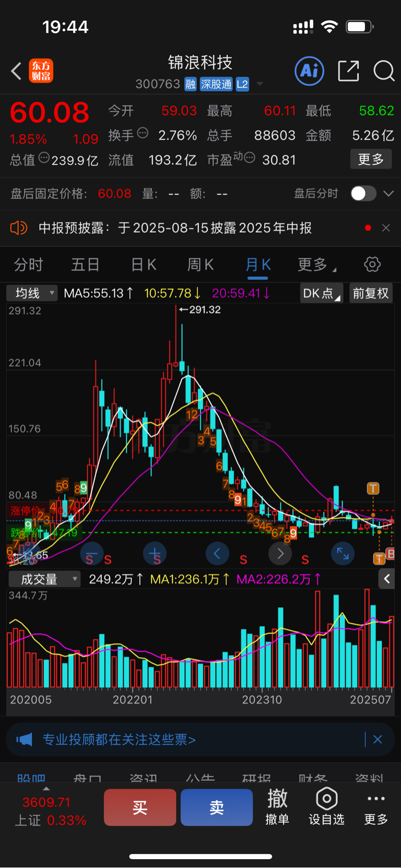Tap the red B marker
Screen dimensions: 401x868
(390, 554)
